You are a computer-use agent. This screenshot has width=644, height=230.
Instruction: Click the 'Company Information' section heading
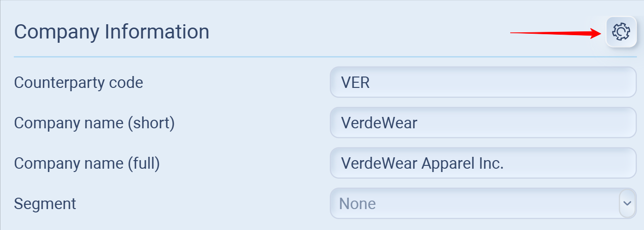(111, 32)
